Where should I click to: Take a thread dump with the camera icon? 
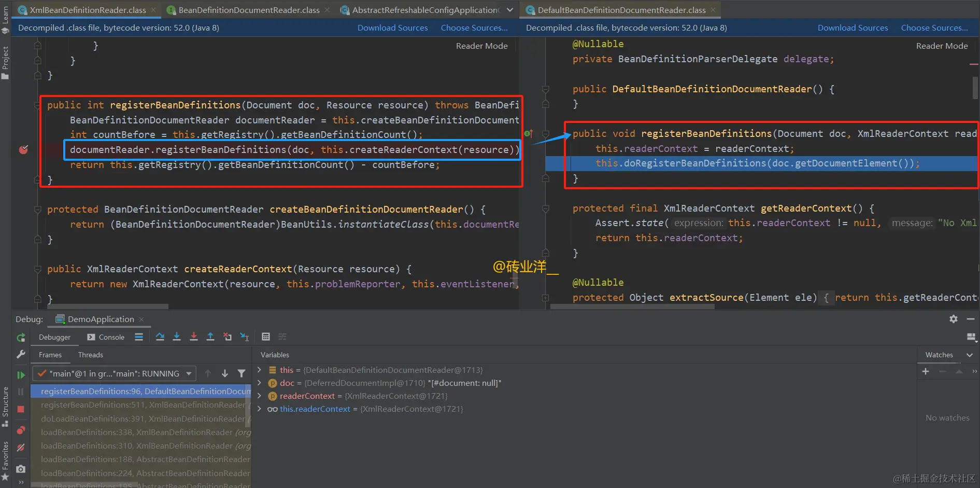21,469
